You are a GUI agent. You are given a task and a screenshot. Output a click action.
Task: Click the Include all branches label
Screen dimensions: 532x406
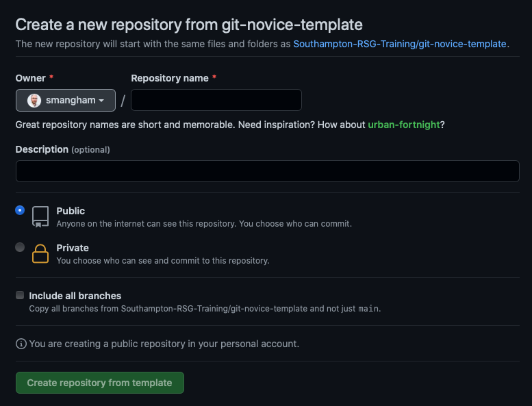(75, 296)
